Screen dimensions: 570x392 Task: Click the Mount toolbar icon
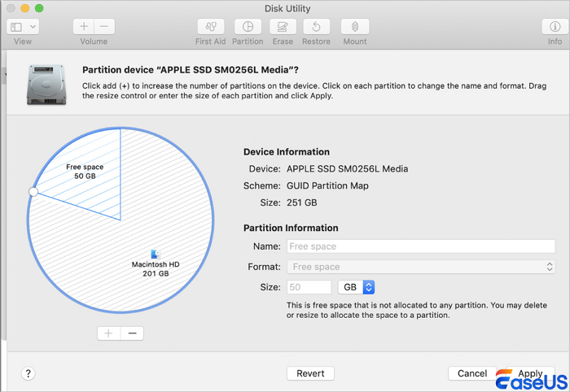pyautogui.click(x=354, y=27)
